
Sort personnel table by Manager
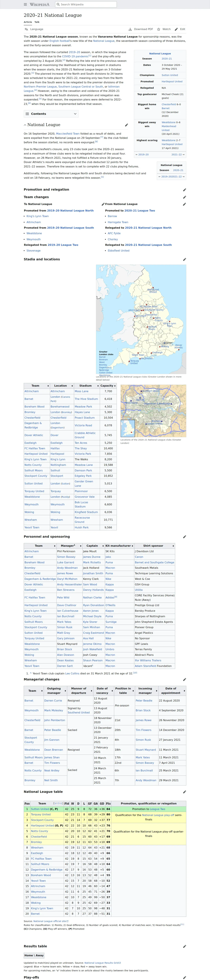click(x=69, y=546)
